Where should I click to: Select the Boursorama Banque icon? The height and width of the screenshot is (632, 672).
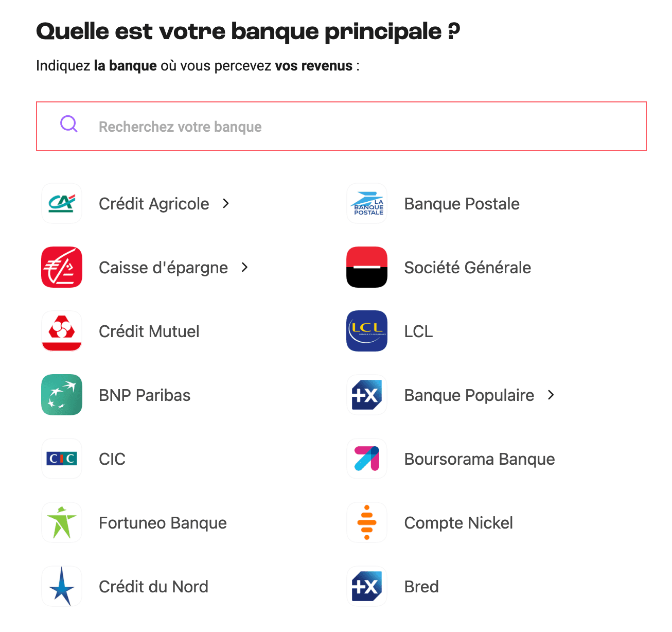pyautogui.click(x=366, y=459)
